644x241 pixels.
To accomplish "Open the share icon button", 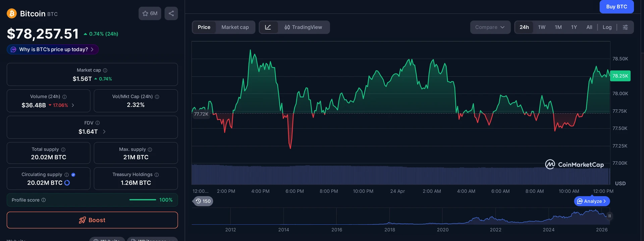I will (171, 13).
